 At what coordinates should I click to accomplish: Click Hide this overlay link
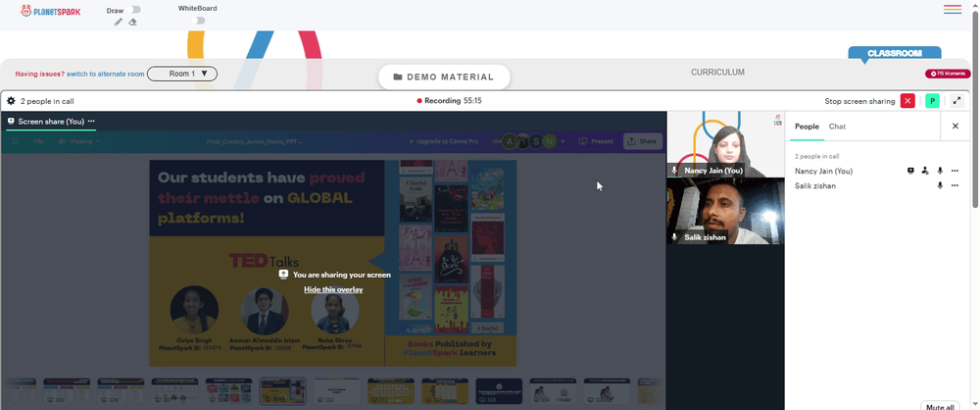[x=333, y=289]
